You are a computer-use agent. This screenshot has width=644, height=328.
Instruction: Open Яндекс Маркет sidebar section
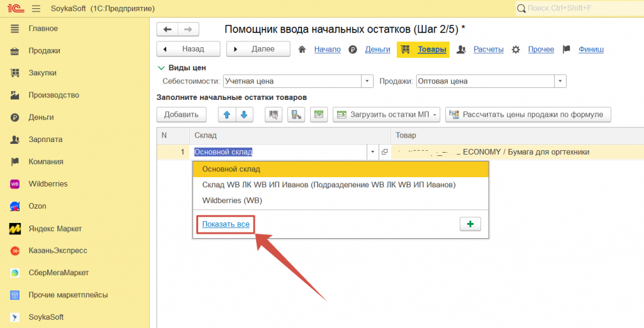tap(55, 229)
